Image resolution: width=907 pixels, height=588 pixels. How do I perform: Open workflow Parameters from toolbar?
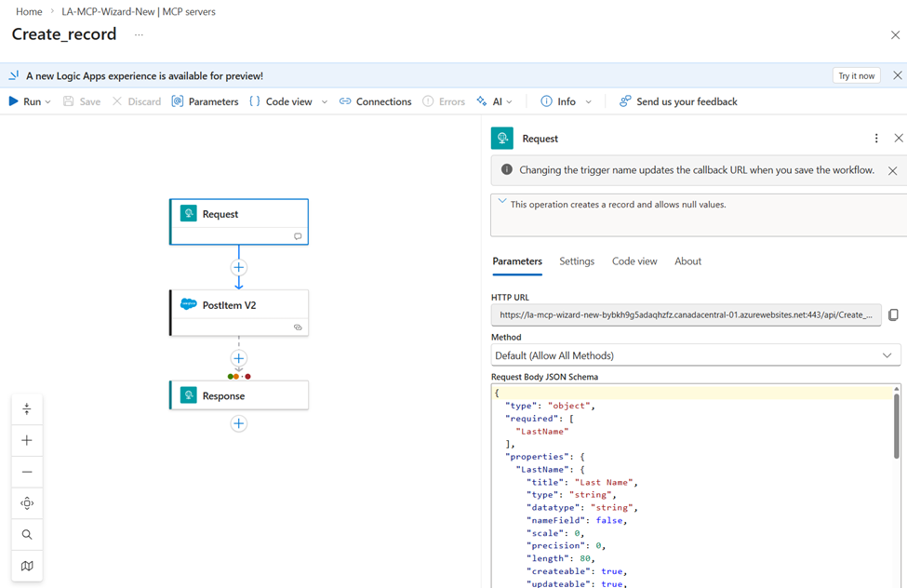pyautogui.click(x=206, y=101)
